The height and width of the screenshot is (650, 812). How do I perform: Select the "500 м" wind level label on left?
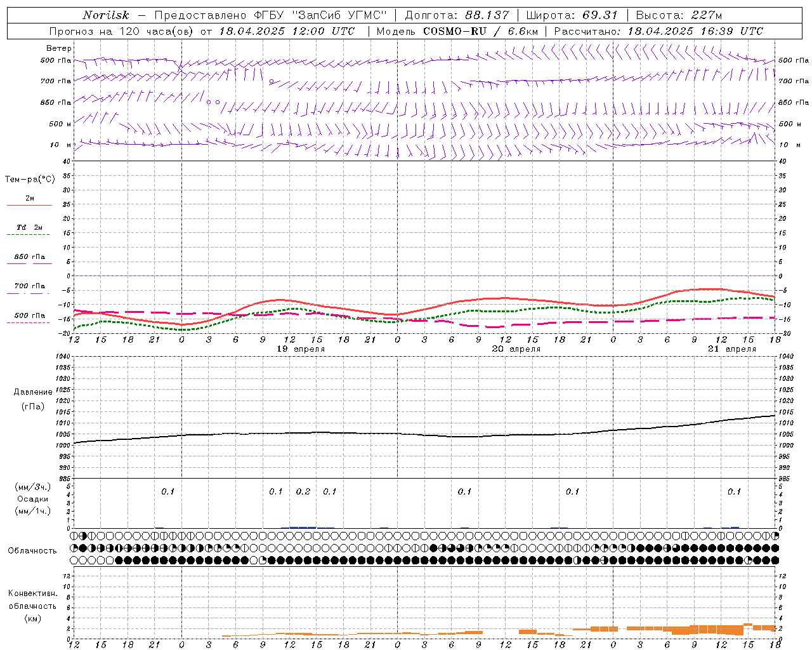60,124
